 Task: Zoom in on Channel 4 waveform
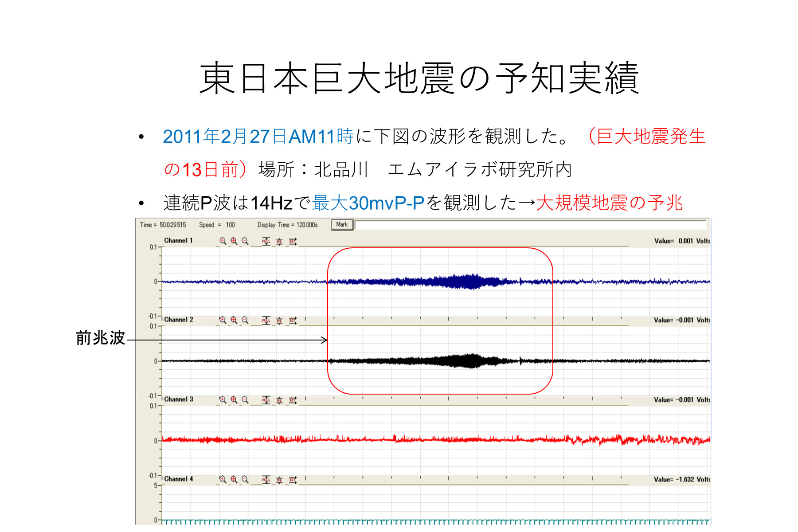(x=223, y=479)
